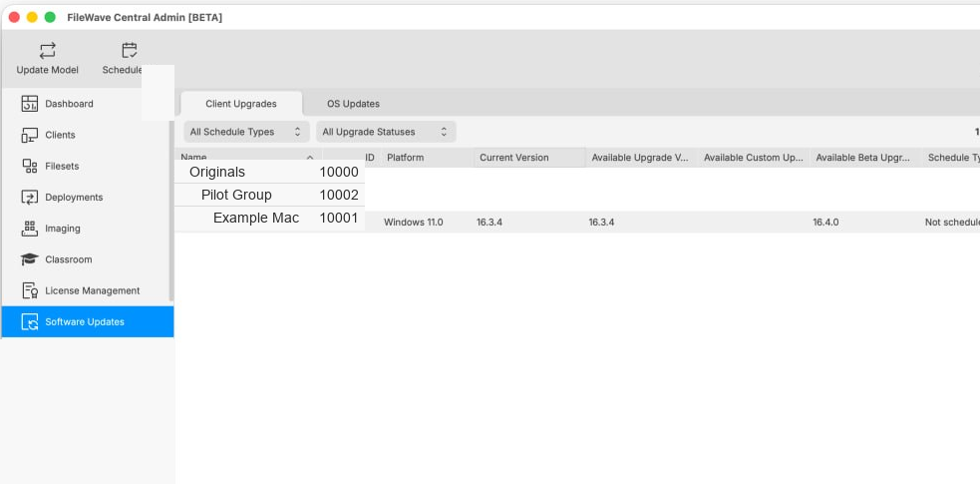980x484 pixels.
Task: Sort by Available Custom Upgrade column header
Action: click(x=754, y=158)
